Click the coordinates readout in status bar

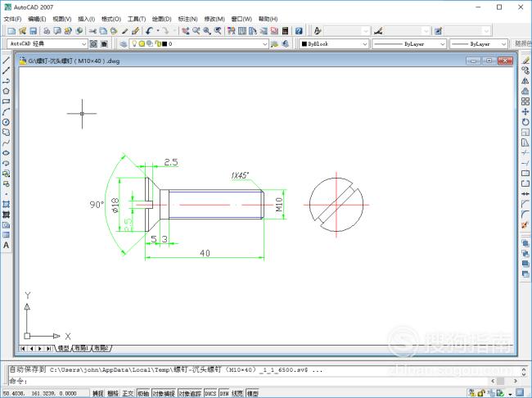pos(40,393)
